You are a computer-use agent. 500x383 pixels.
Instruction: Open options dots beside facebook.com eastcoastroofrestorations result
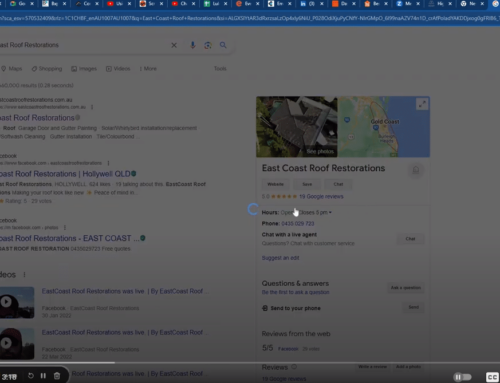(x=108, y=163)
